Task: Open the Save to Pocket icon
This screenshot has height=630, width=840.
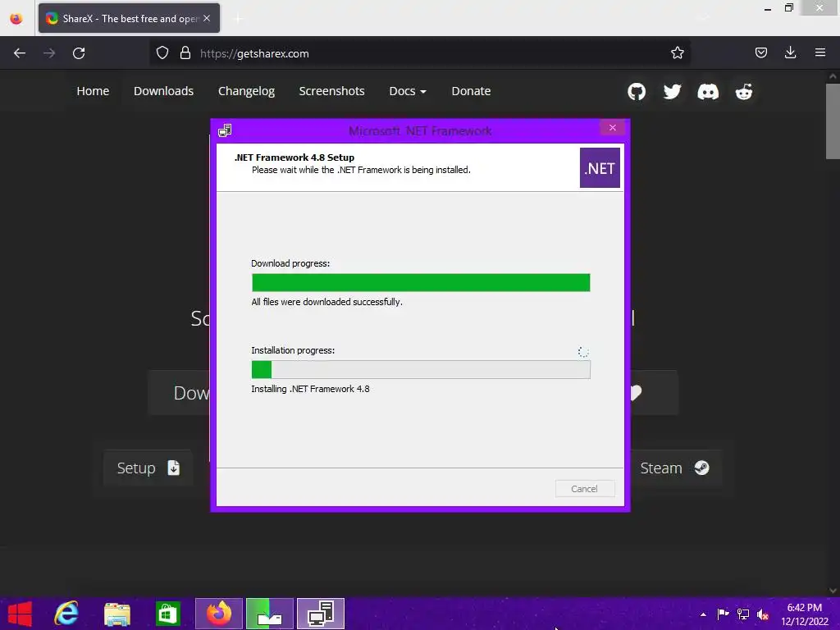Action: tap(760, 52)
